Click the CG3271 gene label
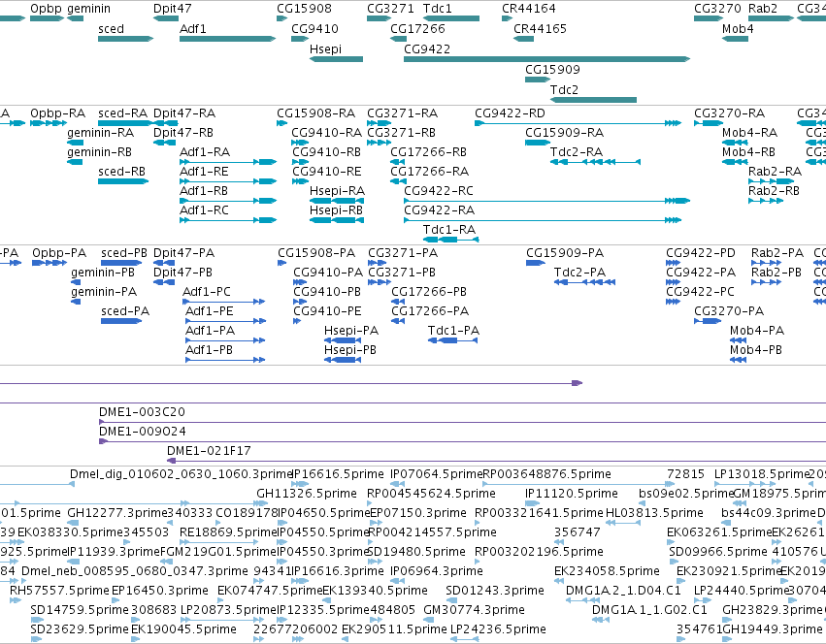Viewport: 826px width, 644px height. tap(391, 9)
